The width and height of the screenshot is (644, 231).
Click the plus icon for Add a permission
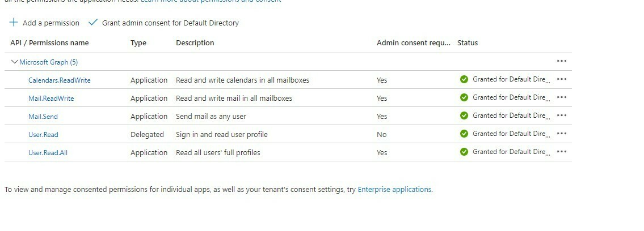pos(14,22)
